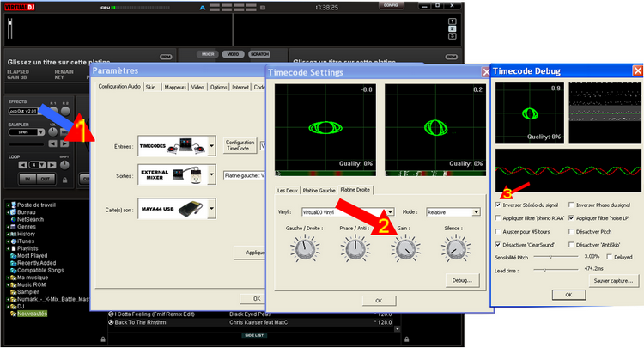Click the Sensibilité Pitch slider
Viewport: 644px width, 348px height.
pos(550,256)
